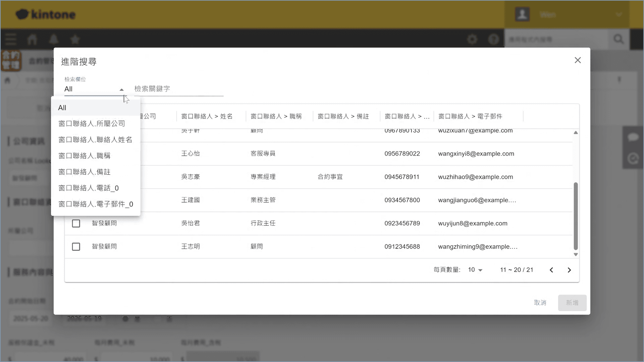The width and height of the screenshot is (644, 362).
Task: Click the favorites star icon
Action: click(x=75, y=39)
